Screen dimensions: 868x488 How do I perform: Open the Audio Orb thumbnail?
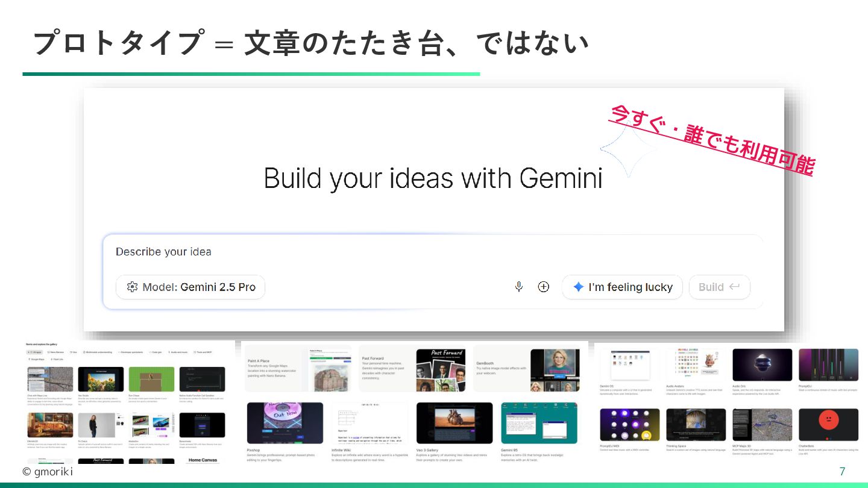tap(763, 364)
